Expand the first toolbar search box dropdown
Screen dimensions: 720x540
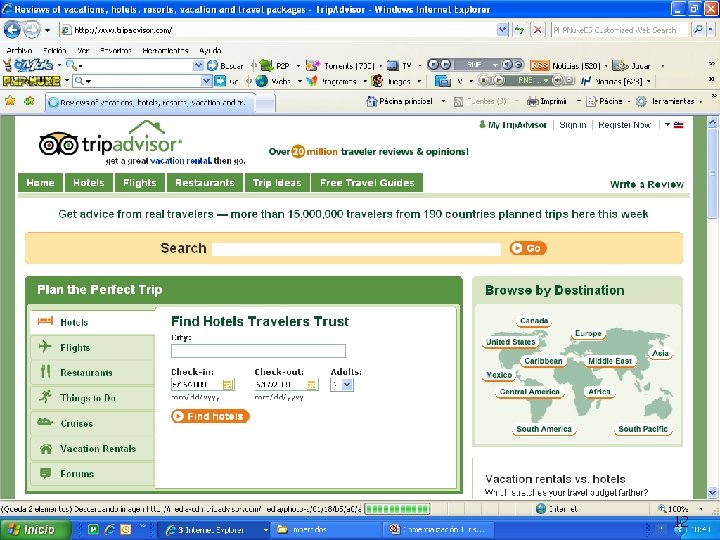point(198,66)
